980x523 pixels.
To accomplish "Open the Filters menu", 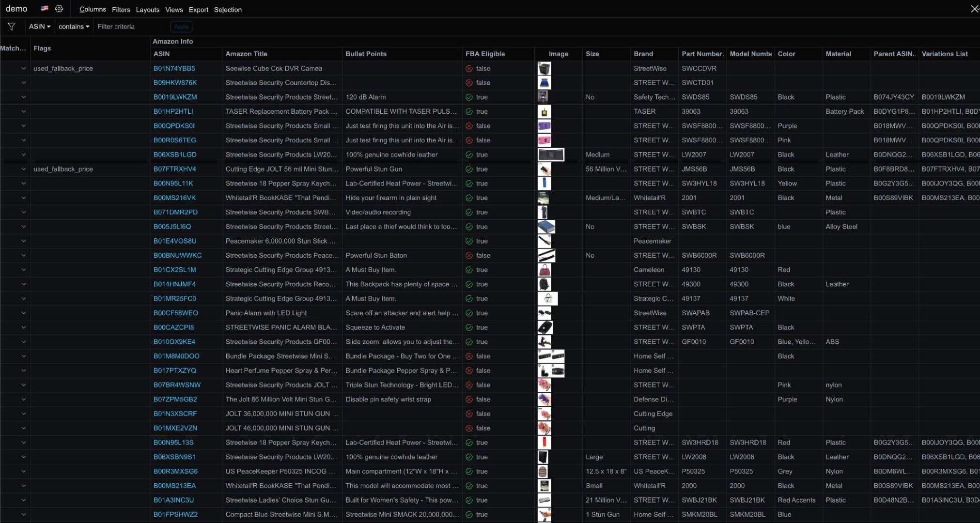I will (x=121, y=9).
